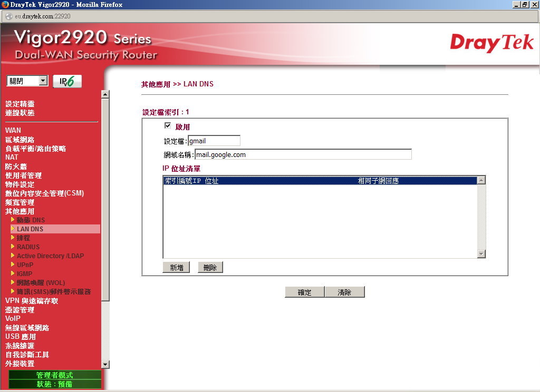The height and width of the screenshot is (392, 540).
Task: Click sidebar scrollbar up arrow
Action: pyautogui.click(x=105, y=94)
